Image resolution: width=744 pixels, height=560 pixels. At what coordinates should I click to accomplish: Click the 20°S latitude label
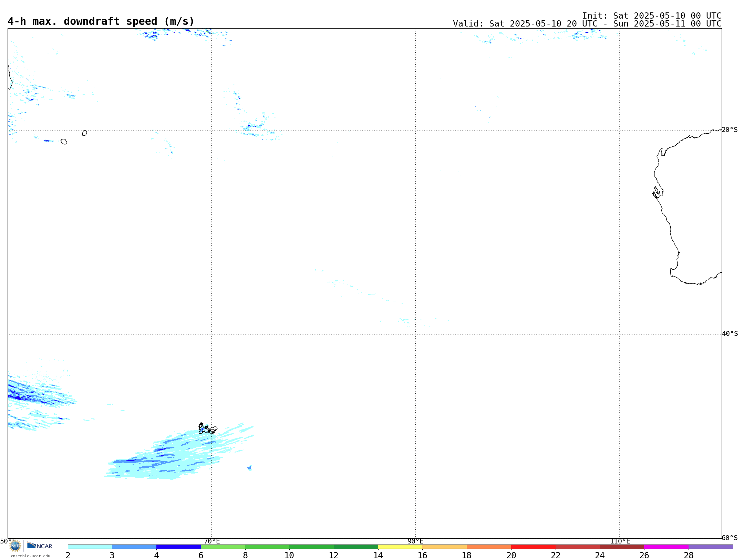(x=730, y=130)
